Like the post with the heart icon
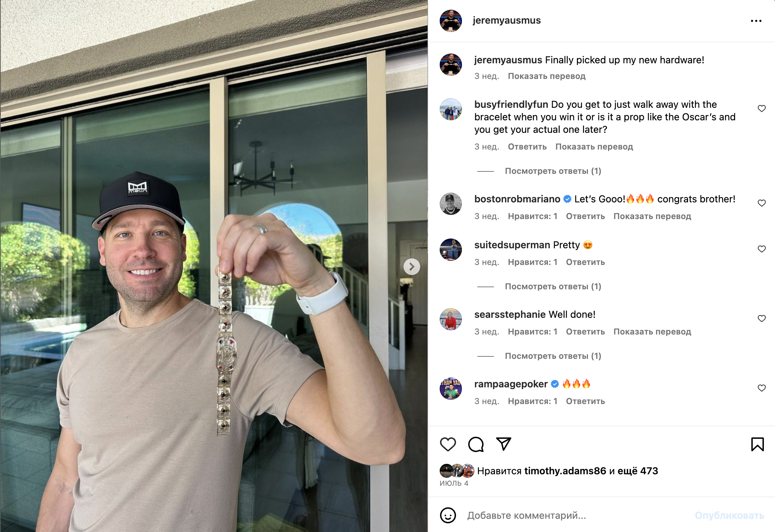Viewport: 775px width, 532px height. [x=448, y=444]
